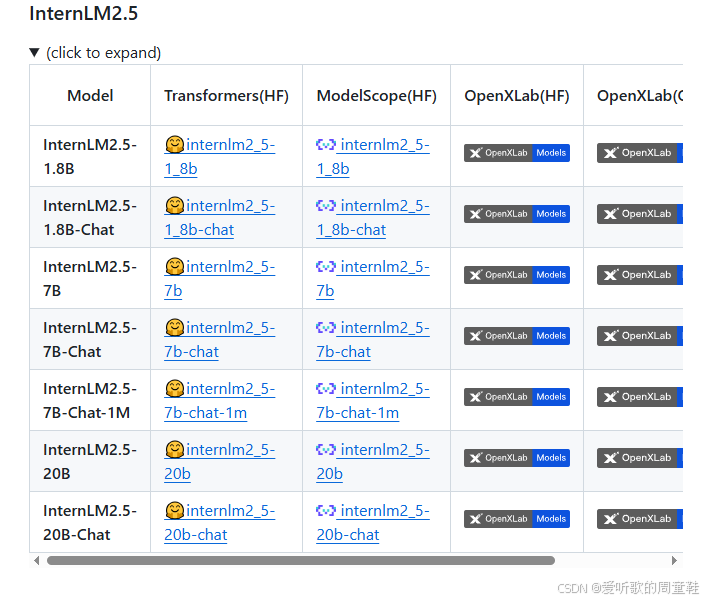Viewport: 710px width, 601px height.
Task: Open Transformers link internlm2_5-20b
Action: pyautogui.click(x=220, y=462)
